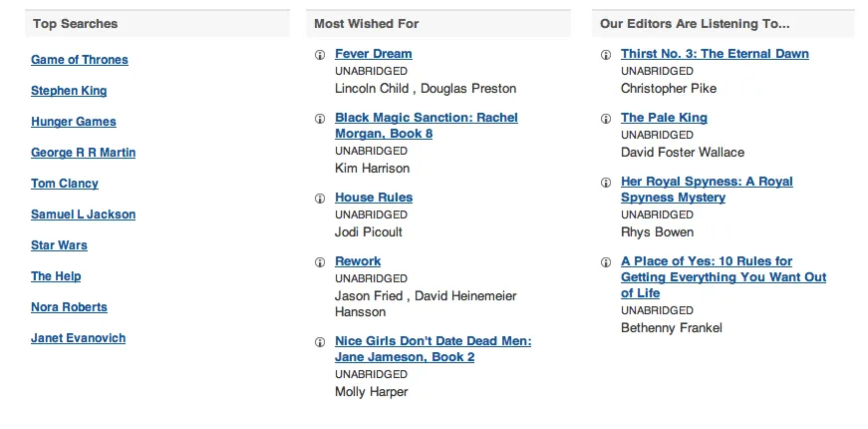Click the info icon next to Rework
Viewport: 868px width, 429px height.
point(320,262)
